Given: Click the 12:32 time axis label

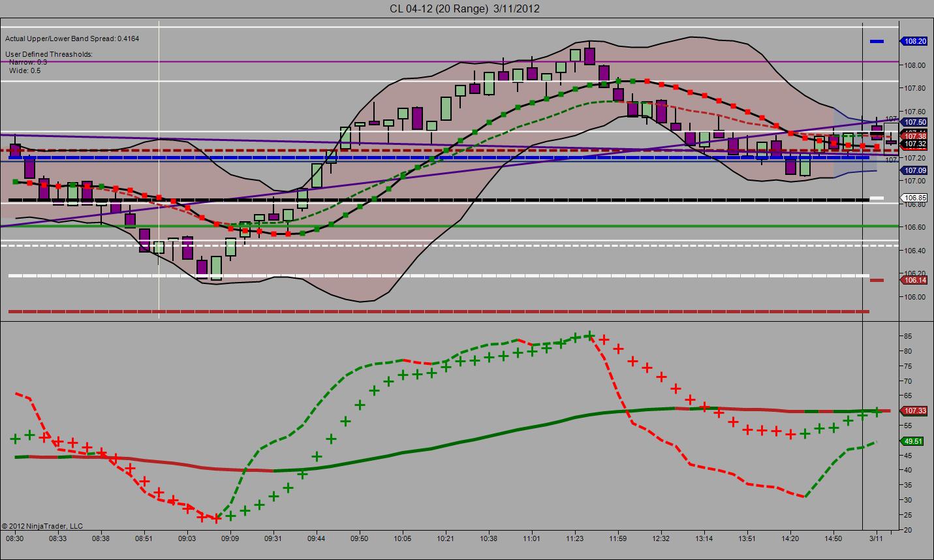Looking at the screenshot, I should 661,539.
